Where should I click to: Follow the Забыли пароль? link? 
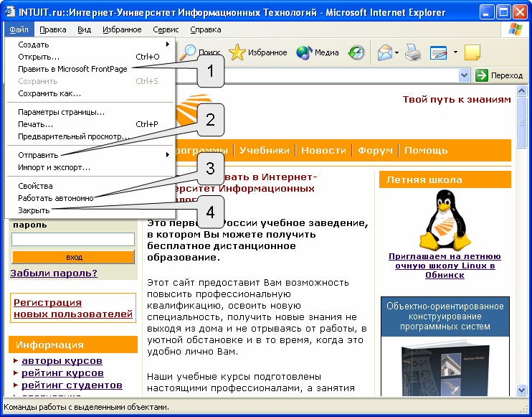[x=54, y=273]
